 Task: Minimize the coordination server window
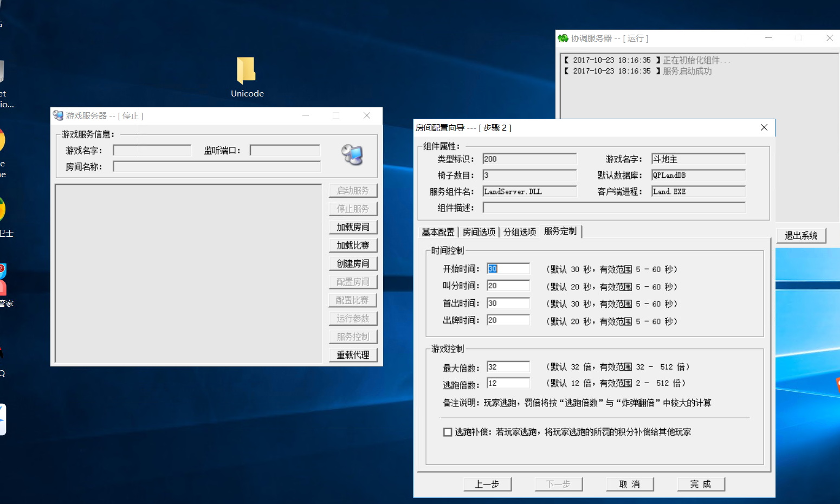[x=768, y=38]
